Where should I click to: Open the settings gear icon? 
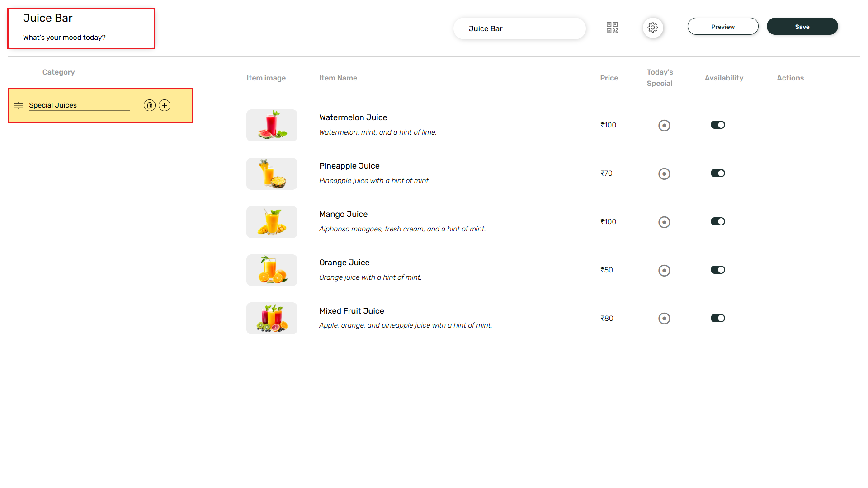pyautogui.click(x=653, y=28)
